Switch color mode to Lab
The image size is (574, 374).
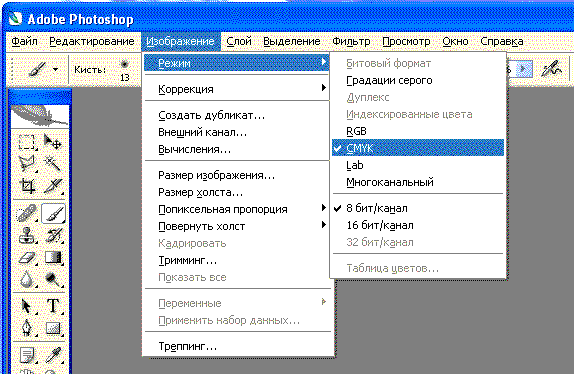pyautogui.click(x=418, y=165)
